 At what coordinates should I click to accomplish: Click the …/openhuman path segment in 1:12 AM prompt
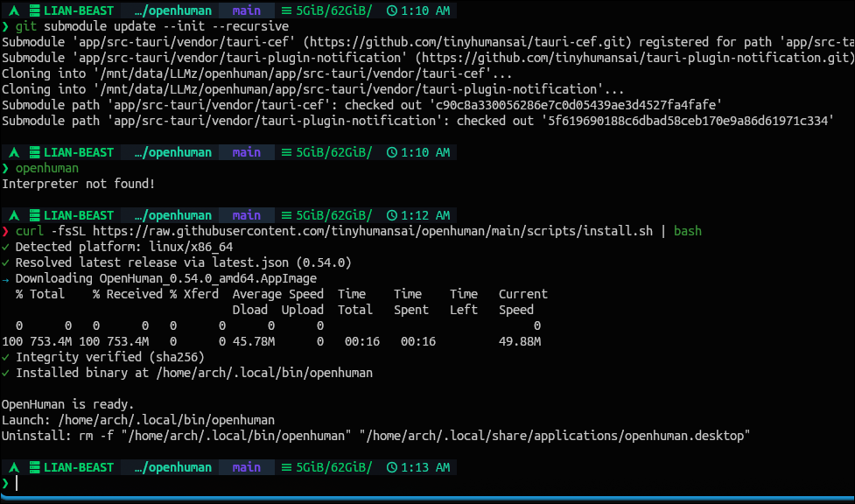click(x=172, y=215)
